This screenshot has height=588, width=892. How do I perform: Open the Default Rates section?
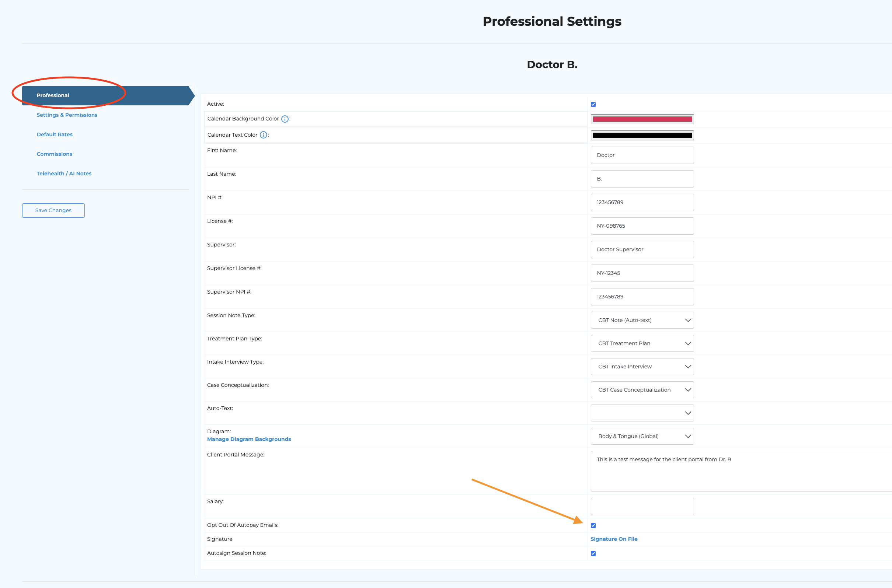point(55,134)
